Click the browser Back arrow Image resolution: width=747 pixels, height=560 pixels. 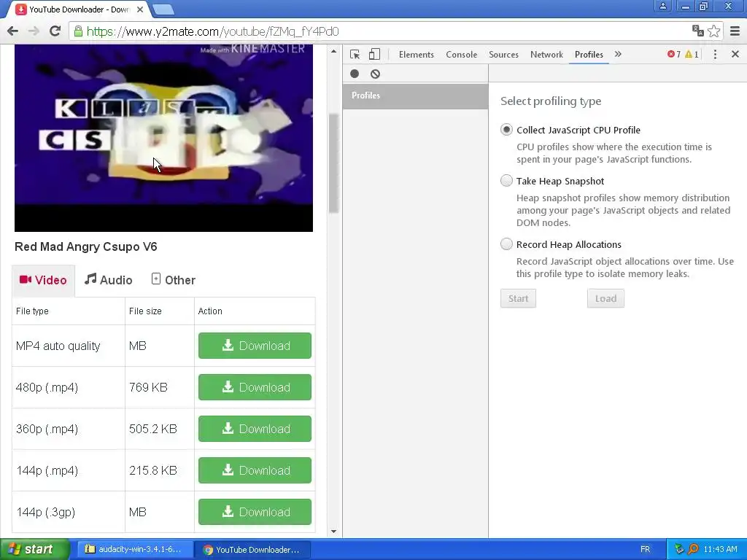point(13,31)
